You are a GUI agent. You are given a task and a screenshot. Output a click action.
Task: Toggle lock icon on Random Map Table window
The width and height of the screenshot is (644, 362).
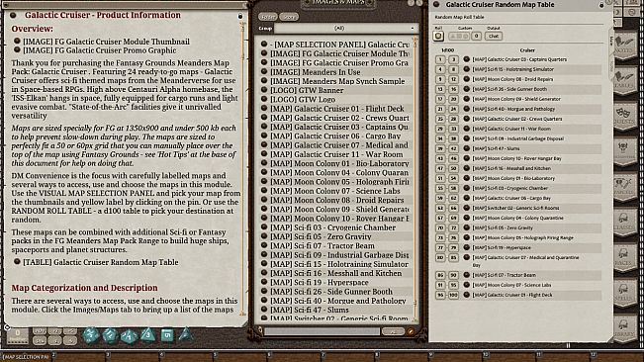coord(601,5)
